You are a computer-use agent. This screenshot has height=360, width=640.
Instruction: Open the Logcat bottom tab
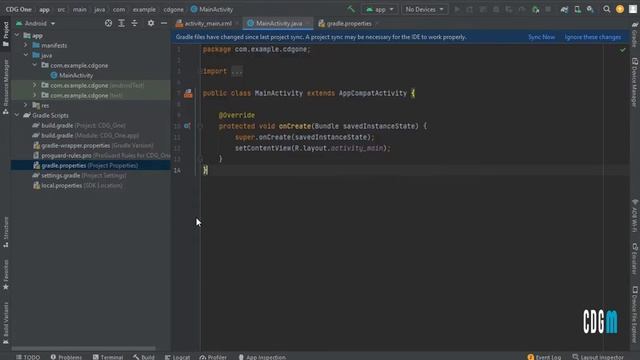(x=178, y=357)
